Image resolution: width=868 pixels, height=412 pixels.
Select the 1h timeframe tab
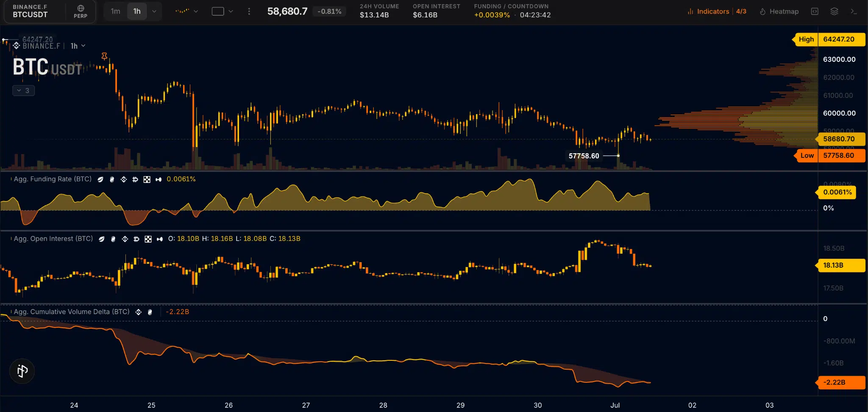(x=137, y=11)
